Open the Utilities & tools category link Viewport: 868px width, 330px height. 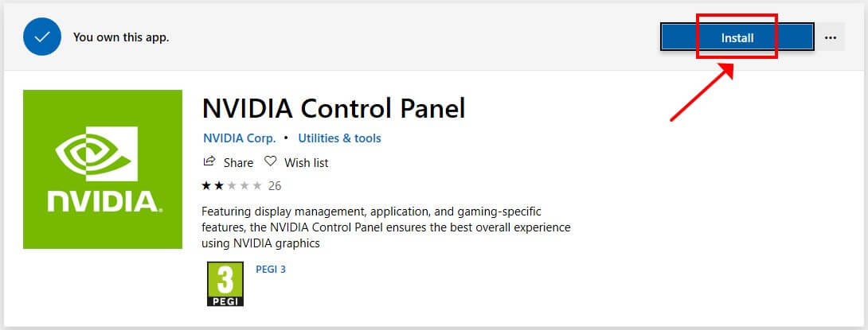pos(339,138)
